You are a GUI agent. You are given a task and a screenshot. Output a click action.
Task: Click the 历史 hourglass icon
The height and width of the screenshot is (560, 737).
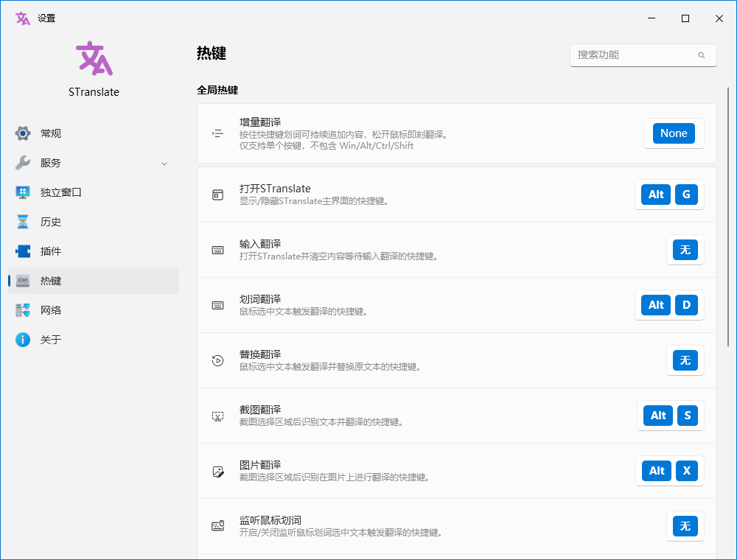[23, 222]
